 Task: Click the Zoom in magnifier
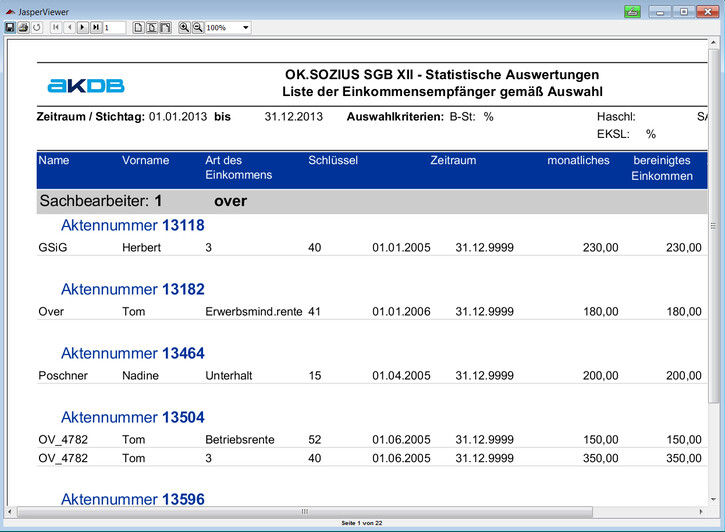184,28
